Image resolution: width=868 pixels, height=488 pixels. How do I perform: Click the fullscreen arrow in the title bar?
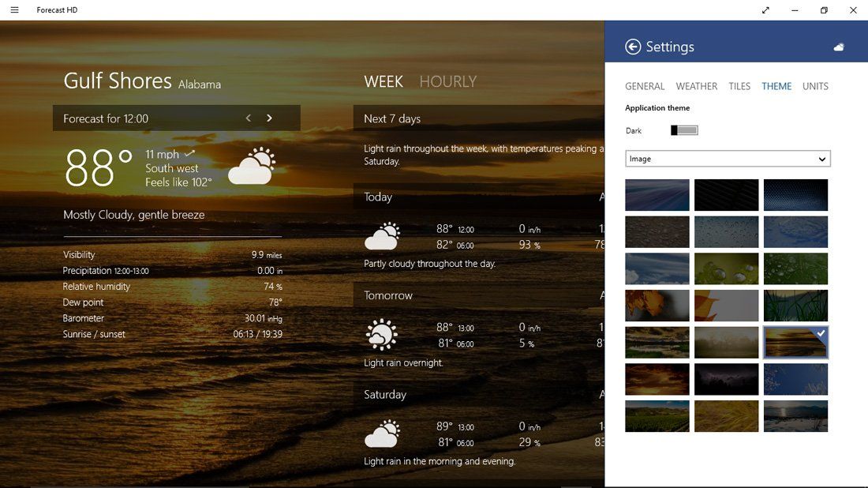tap(765, 10)
